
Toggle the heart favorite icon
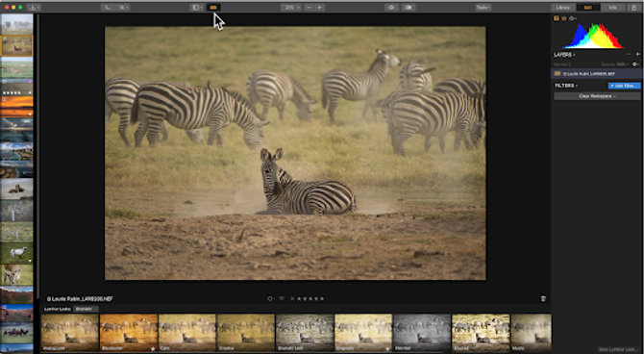(282, 299)
